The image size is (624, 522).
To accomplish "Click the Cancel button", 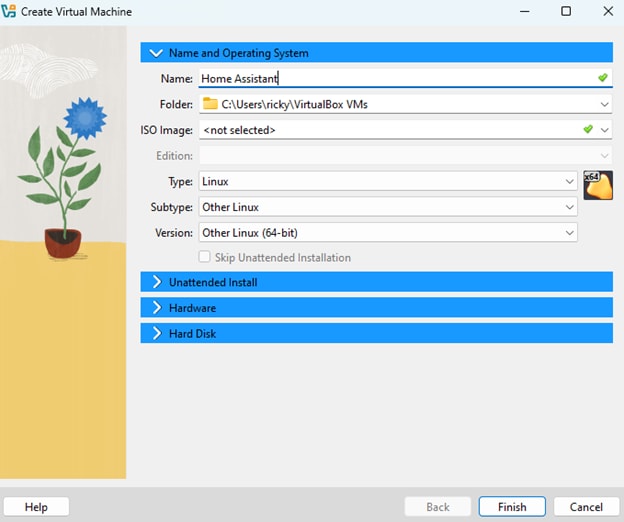I will pos(586,506).
